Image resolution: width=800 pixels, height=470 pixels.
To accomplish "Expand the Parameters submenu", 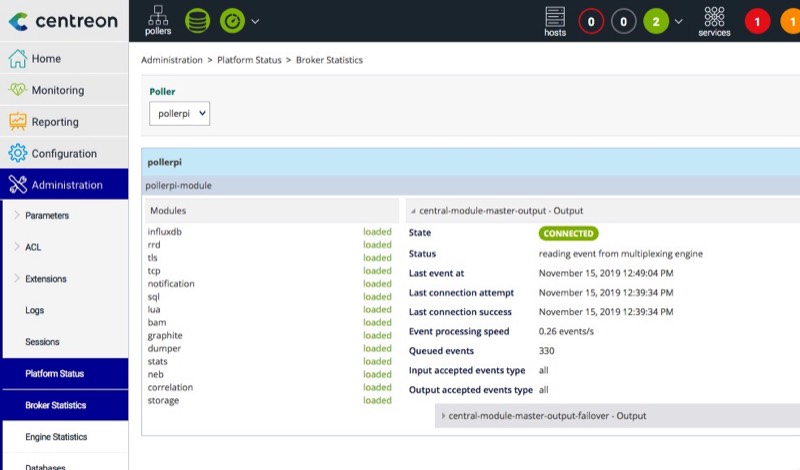I will click(x=47, y=215).
